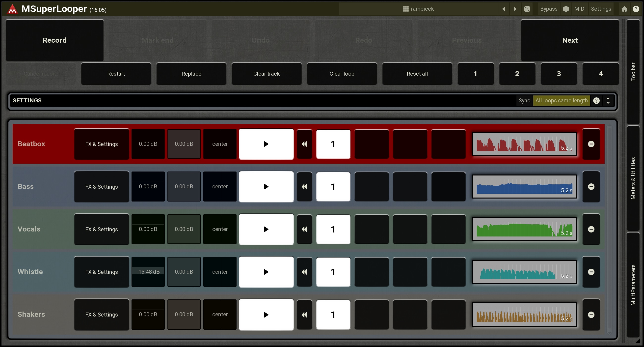Play the Whistle track

point(266,272)
